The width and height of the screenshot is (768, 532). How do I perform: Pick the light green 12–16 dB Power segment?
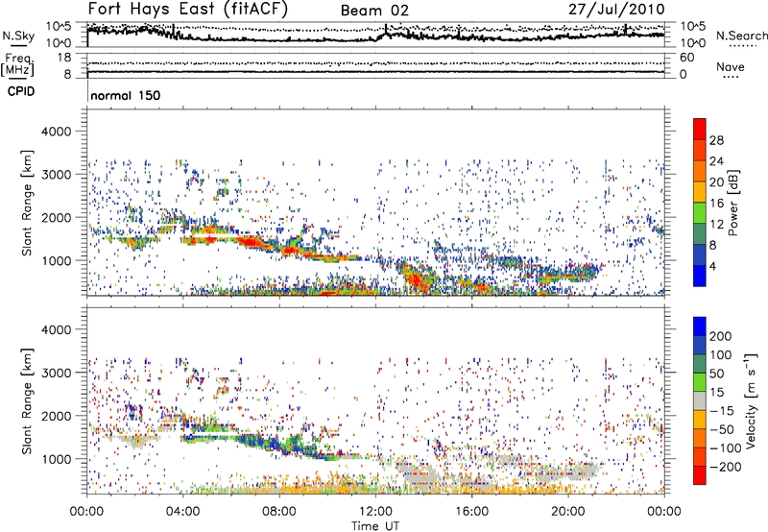(700, 213)
